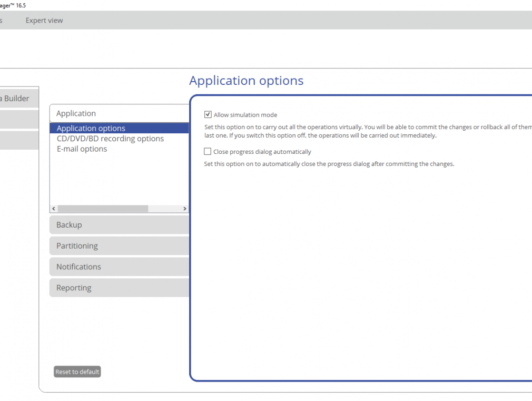Select Application options in the list
Viewport: 532px width, 401px height.
pyautogui.click(x=119, y=128)
